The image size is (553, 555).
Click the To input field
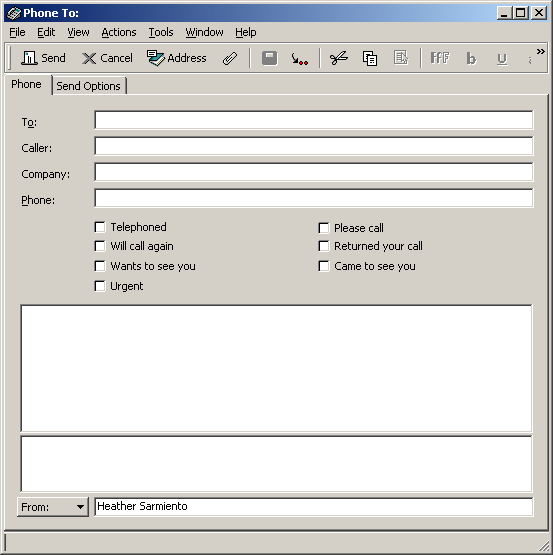[314, 120]
